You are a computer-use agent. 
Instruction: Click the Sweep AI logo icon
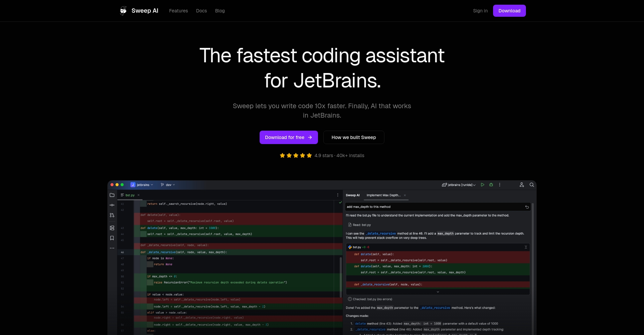123,11
